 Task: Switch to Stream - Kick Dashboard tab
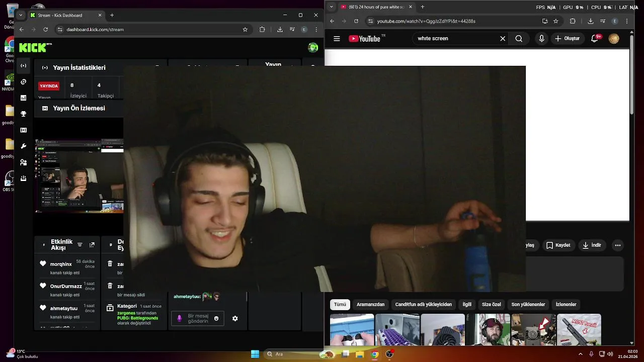point(65,15)
